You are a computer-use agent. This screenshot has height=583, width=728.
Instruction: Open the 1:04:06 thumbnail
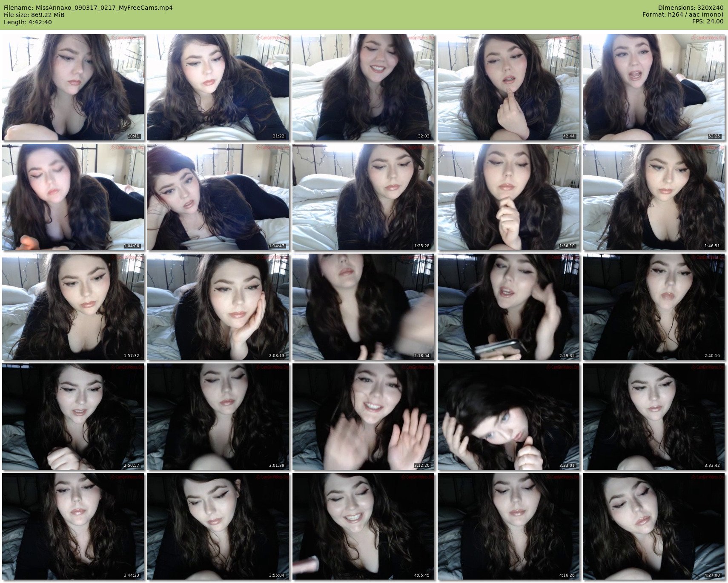click(x=73, y=197)
